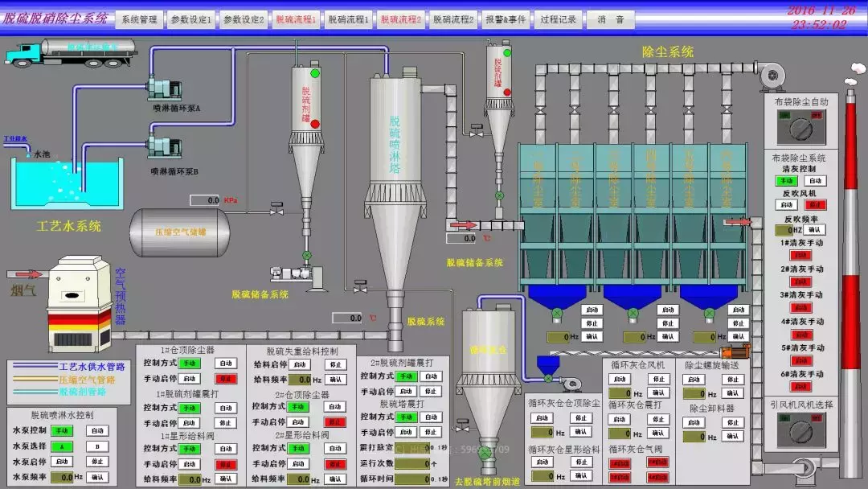Click the rapping pulse width (震打脉宽) field

pos(411,447)
